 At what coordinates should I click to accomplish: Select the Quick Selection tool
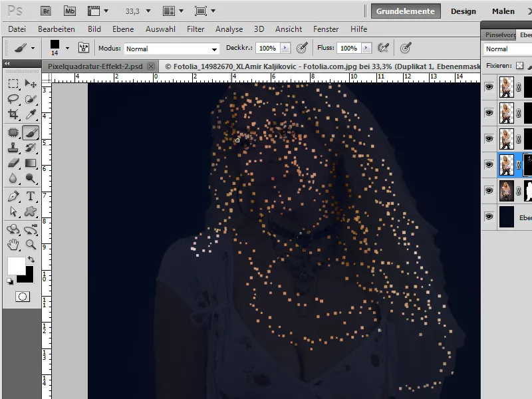[x=31, y=98]
